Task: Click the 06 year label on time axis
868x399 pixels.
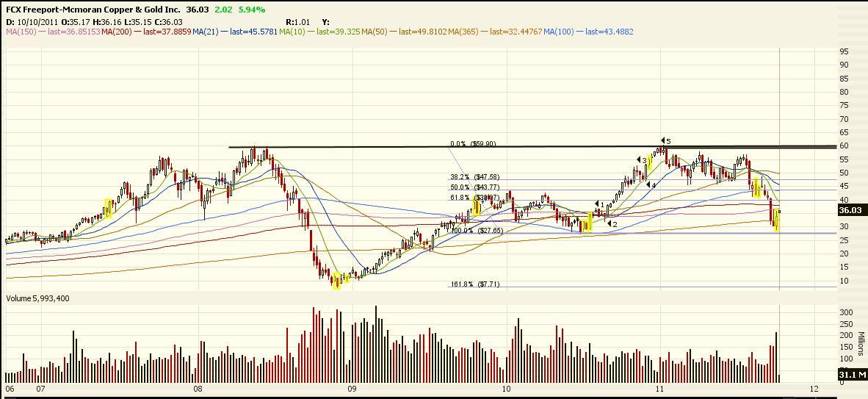Action: tap(10, 389)
